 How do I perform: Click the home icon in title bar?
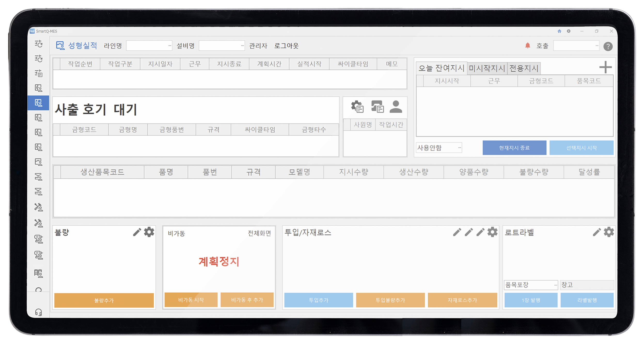pyautogui.click(x=559, y=31)
